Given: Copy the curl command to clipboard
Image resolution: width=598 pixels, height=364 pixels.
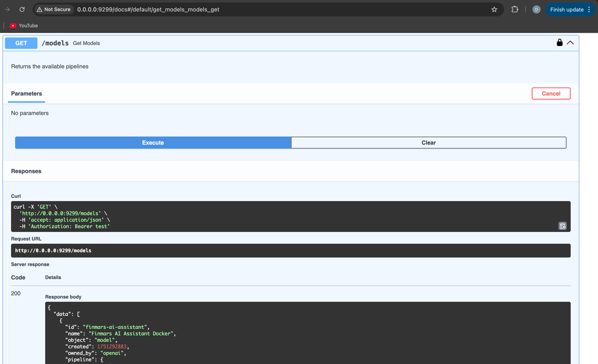Looking at the screenshot, I should pos(562,226).
